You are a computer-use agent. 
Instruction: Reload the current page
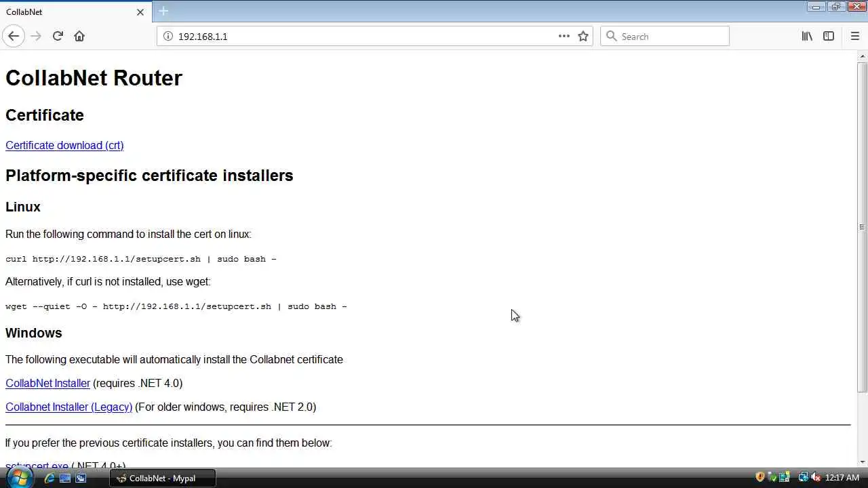tap(58, 36)
